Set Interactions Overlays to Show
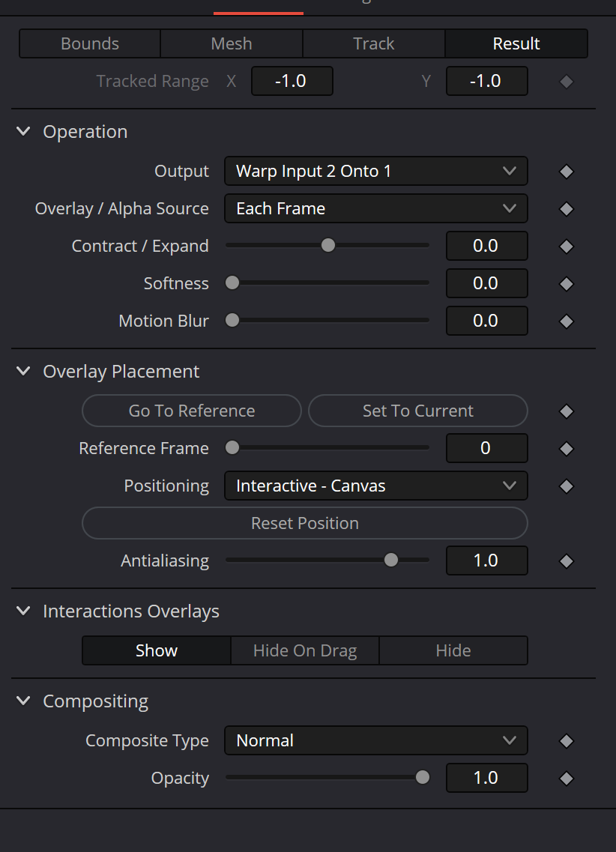Image resolution: width=616 pixels, height=852 pixels. [x=157, y=650]
